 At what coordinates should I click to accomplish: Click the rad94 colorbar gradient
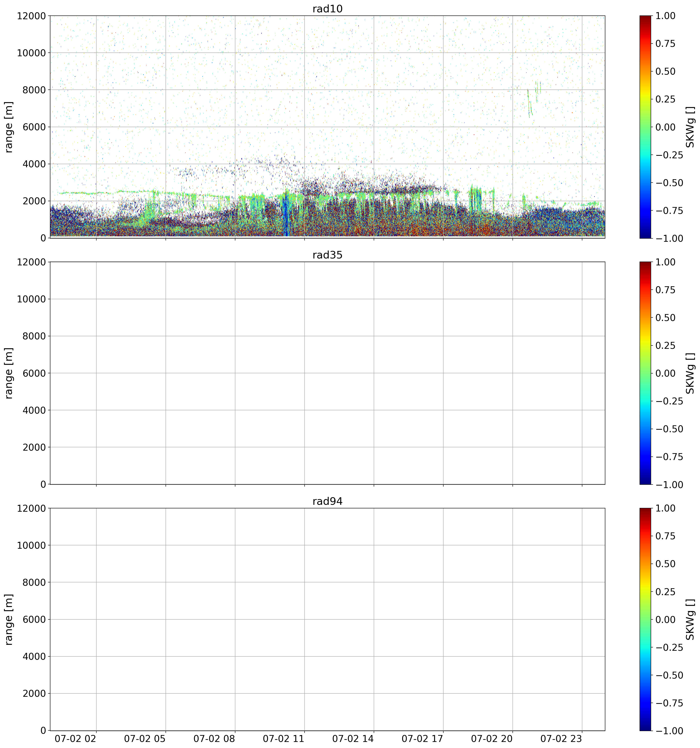pyautogui.click(x=645, y=619)
